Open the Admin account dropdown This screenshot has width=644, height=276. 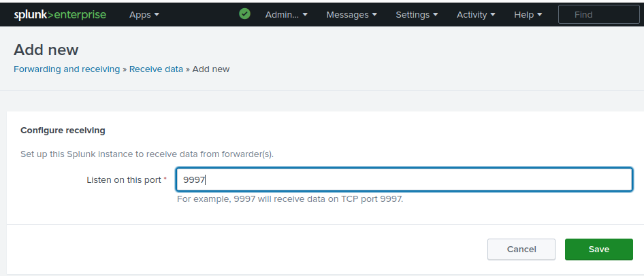tap(286, 14)
